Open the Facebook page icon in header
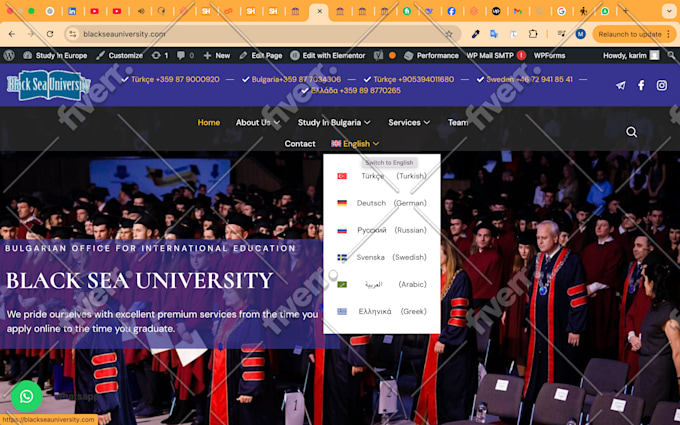 tap(641, 85)
